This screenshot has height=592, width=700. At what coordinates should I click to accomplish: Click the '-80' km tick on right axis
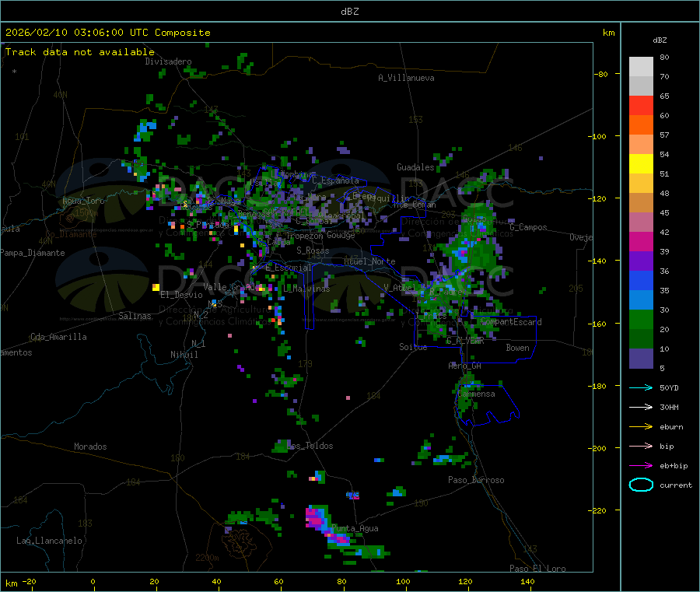(x=601, y=74)
